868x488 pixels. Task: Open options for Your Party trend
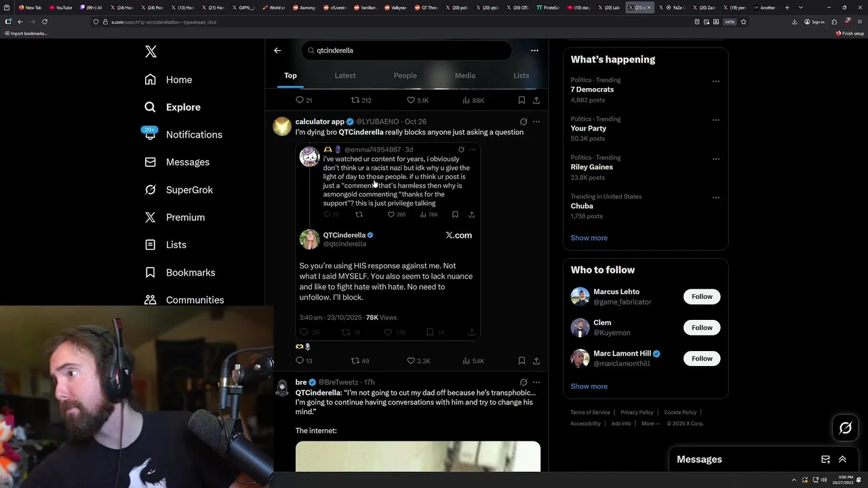tap(715, 120)
